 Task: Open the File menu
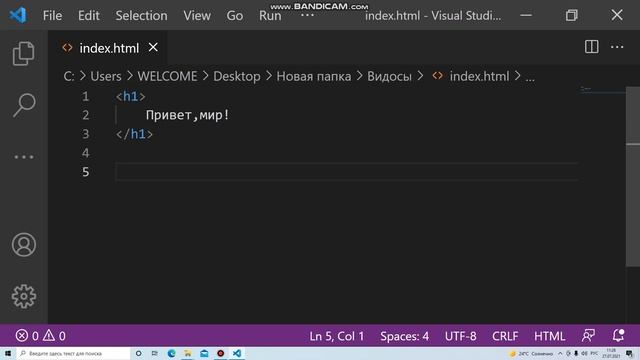coord(52,16)
